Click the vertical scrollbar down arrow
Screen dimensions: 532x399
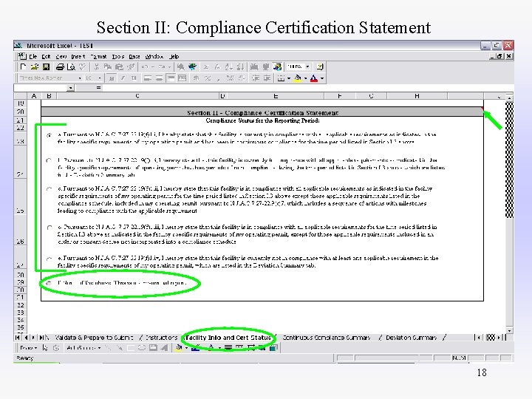[509, 330]
